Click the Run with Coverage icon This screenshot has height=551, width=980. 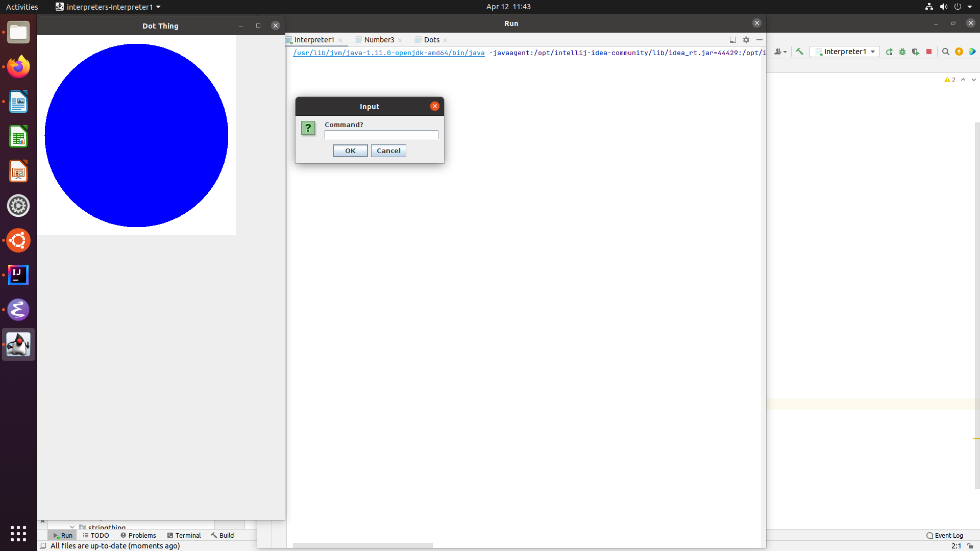916,52
